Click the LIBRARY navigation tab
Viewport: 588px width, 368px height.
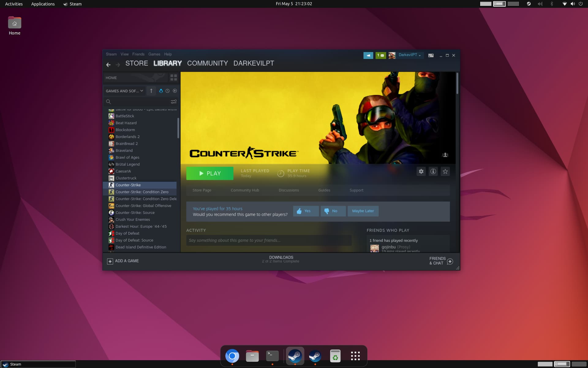click(167, 63)
